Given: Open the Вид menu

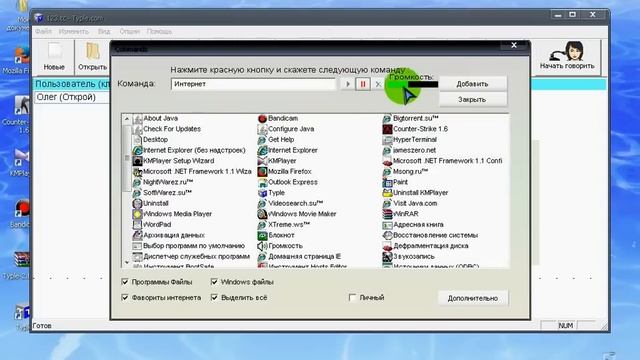Looking at the screenshot, I should point(104,31).
